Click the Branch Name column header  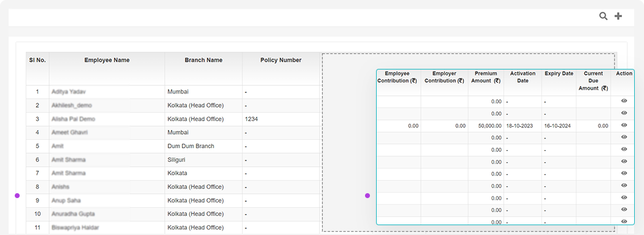tap(203, 60)
